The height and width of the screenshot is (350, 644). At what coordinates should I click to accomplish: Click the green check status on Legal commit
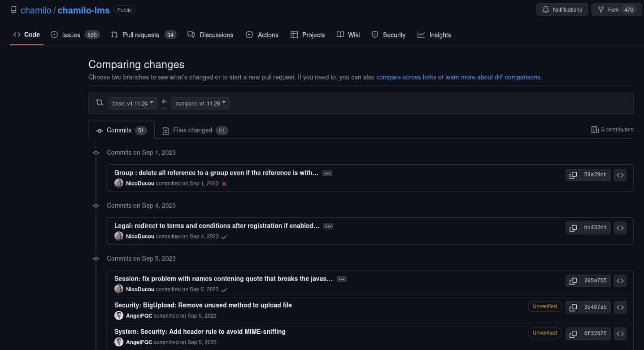click(224, 236)
